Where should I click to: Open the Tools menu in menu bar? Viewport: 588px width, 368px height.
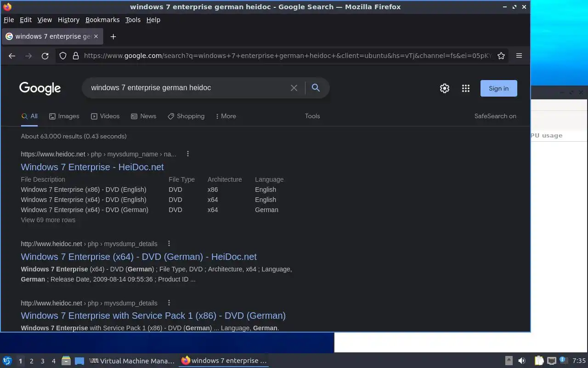[133, 20]
